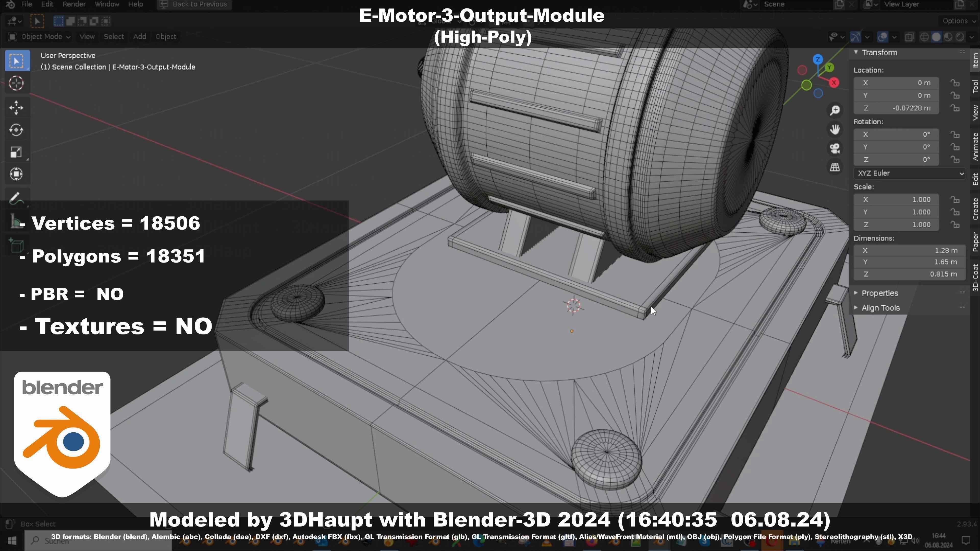Image resolution: width=980 pixels, height=551 pixels.
Task: Toggle lock on Location X
Action: 955,83
